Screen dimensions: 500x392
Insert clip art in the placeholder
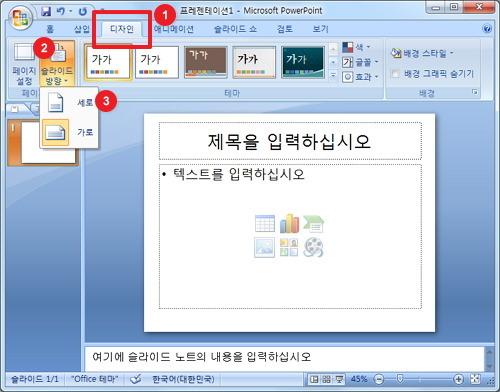pos(289,247)
